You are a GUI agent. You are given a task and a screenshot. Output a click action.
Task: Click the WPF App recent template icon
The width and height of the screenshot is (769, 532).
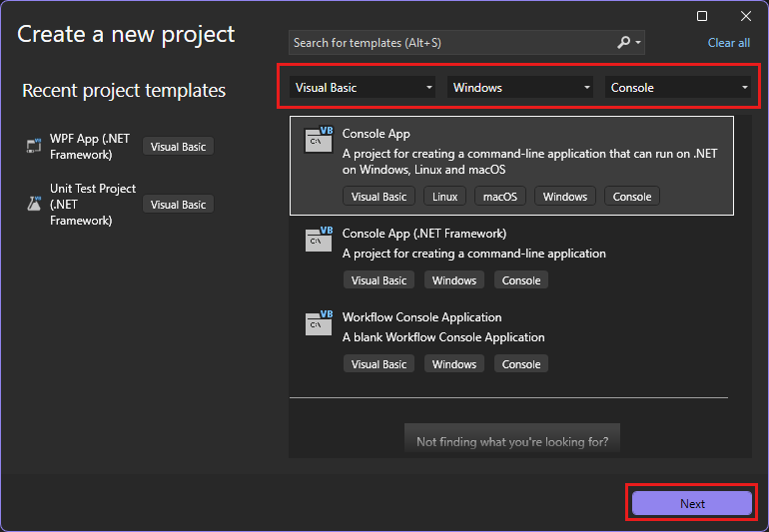point(33,147)
